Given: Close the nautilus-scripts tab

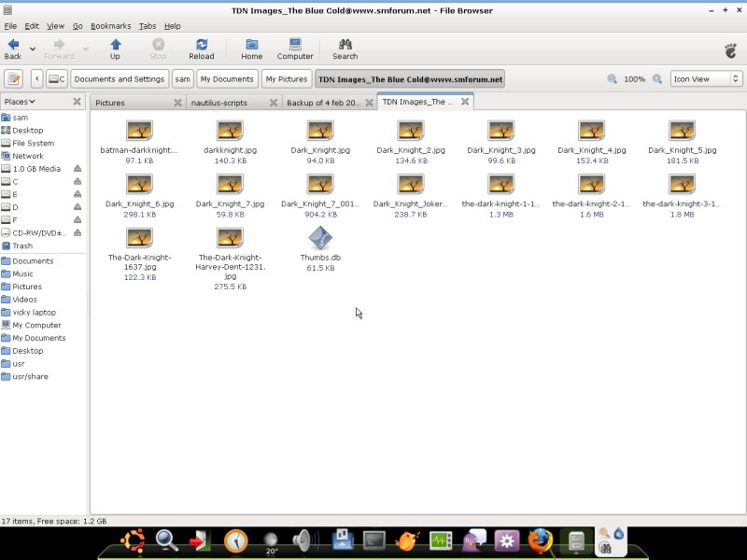Looking at the screenshot, I should (274, 103).
